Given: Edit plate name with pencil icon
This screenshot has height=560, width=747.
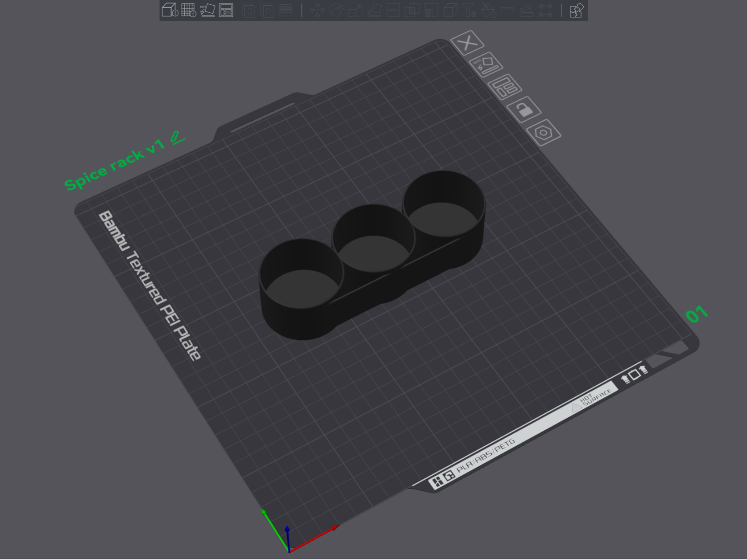Looking at the screenshot, I should pos(178,138).
